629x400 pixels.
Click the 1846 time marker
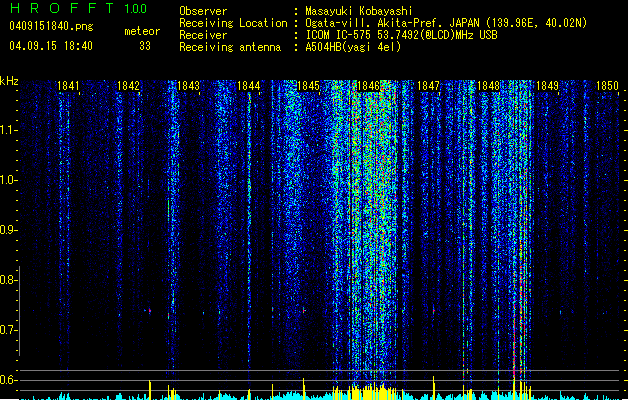click(368, 86)
